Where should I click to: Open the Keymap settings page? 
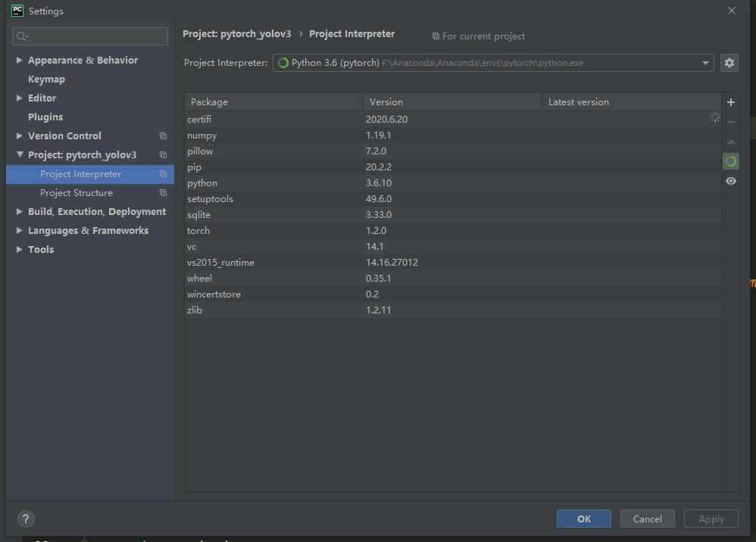click(x=46, y=79)
